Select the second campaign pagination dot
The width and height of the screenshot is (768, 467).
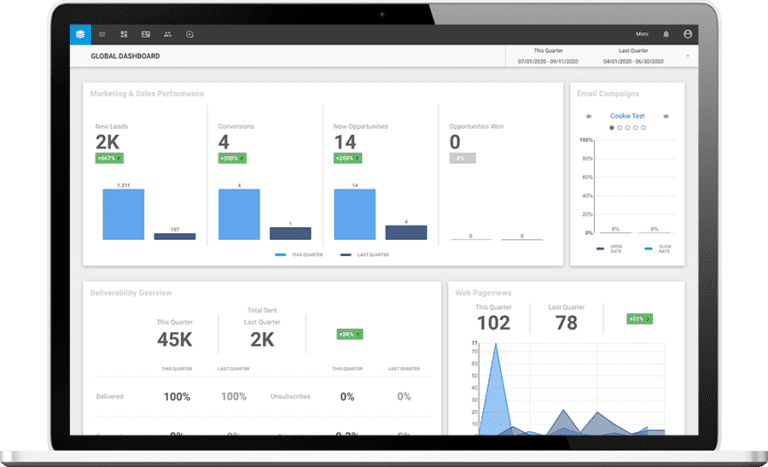[x=620, y=128]
